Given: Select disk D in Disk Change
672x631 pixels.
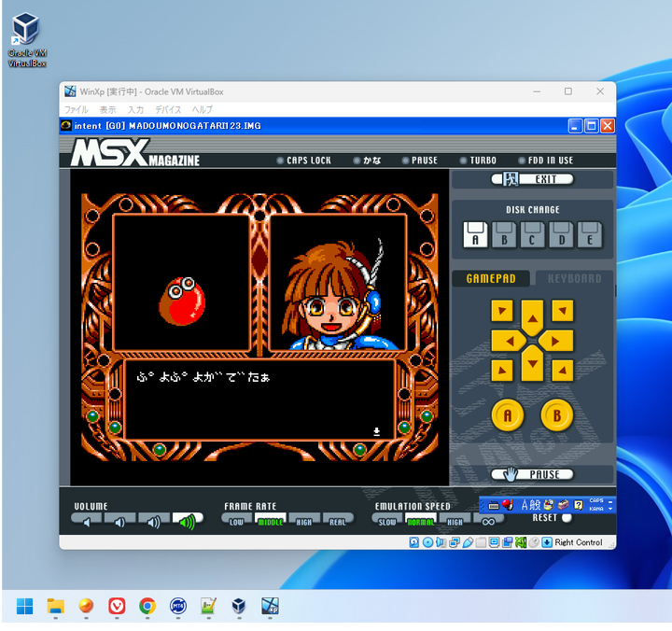Looking at the screenshot, I should tap(562, 234).
